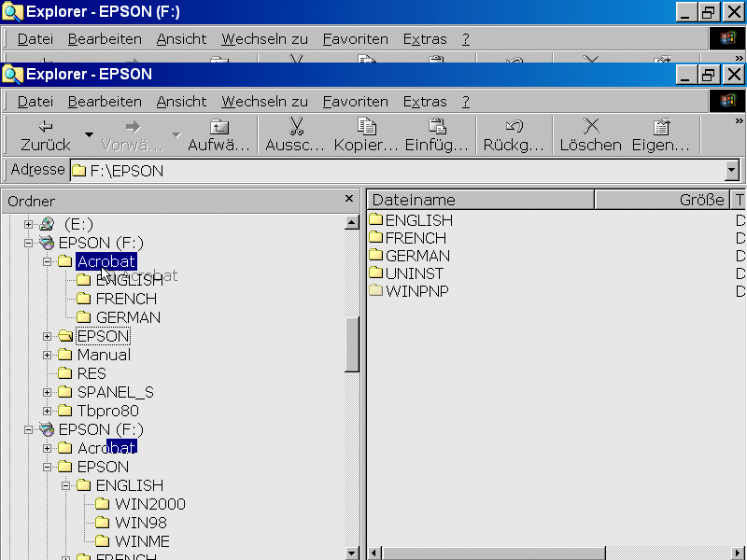Click the Zurück back arrow button
The image size is (747, 560).
pos(45,127)
